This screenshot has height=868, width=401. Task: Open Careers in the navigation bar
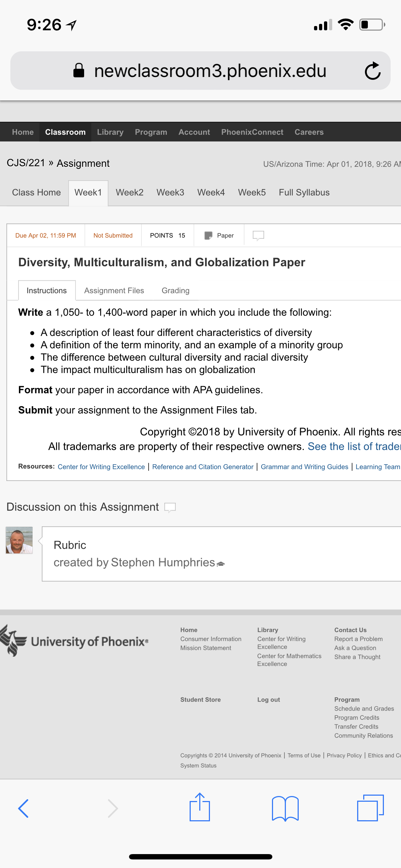coord(309,132)
